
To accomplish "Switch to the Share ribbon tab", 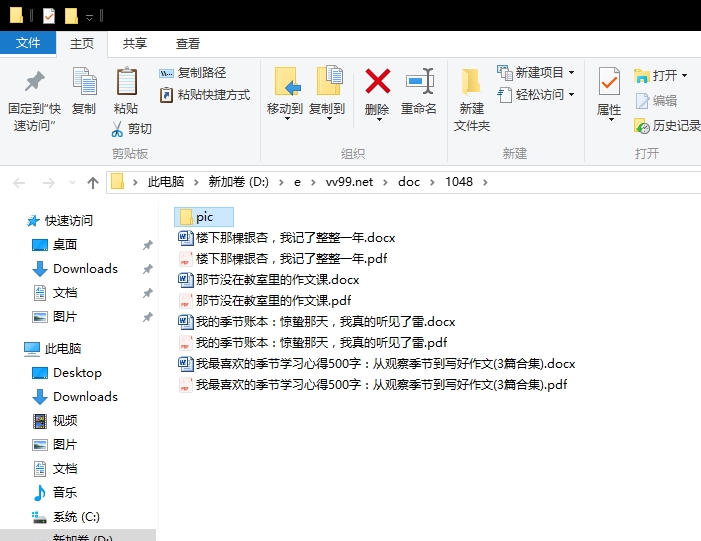I will click(x=135, y=44).
